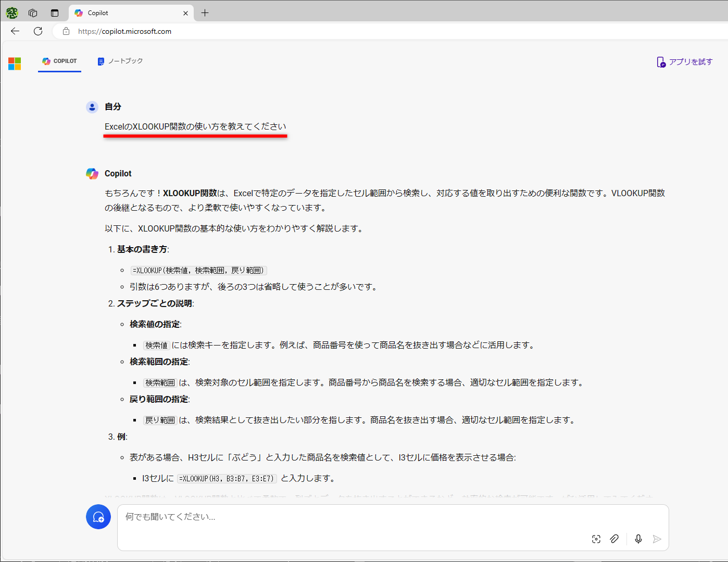Open the tab stacks icon beside the app logo
Screen dimensions: 728x562
pos(32,12)
